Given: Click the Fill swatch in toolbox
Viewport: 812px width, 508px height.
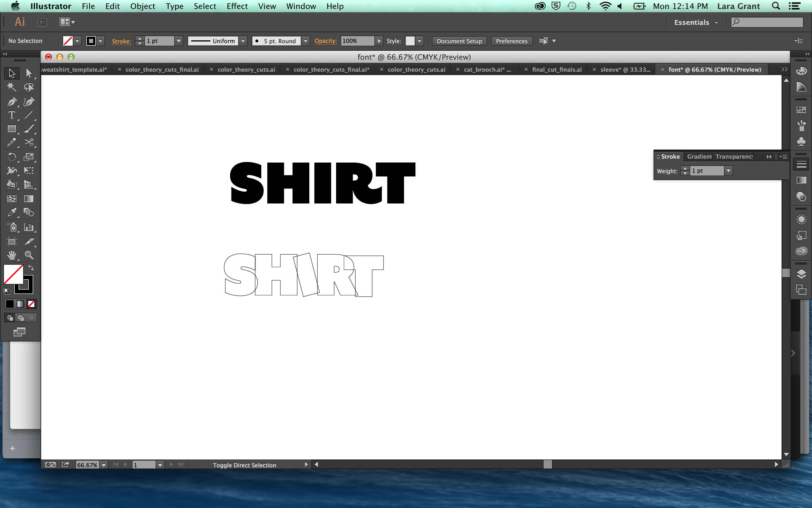Looking at the screenshot, I should point(13,274).
